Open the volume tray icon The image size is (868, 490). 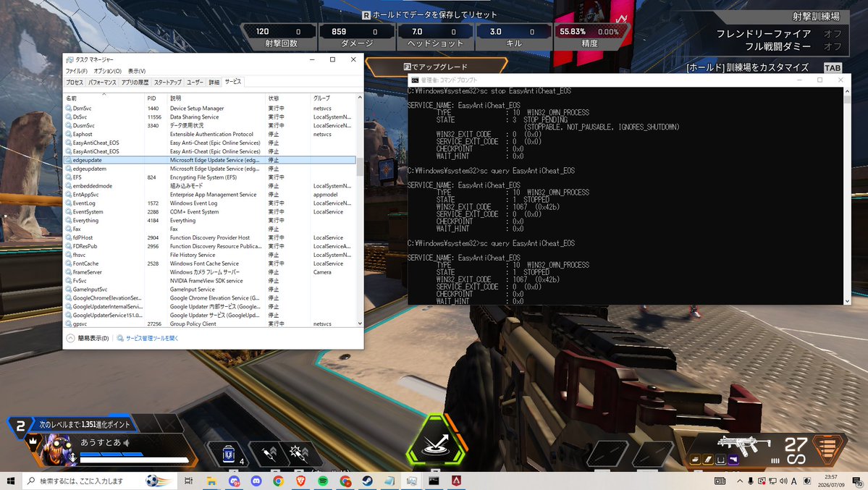[783, 481]
